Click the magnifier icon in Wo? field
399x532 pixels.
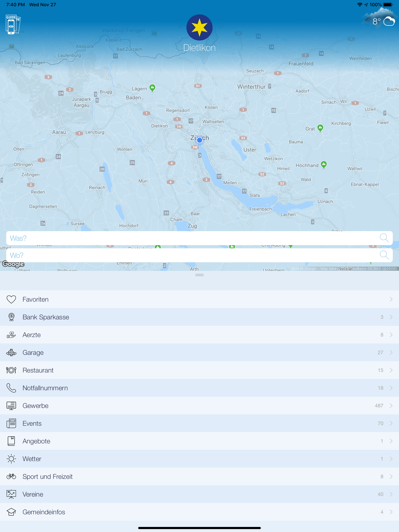pyautogui.click(x=384, y=255)
